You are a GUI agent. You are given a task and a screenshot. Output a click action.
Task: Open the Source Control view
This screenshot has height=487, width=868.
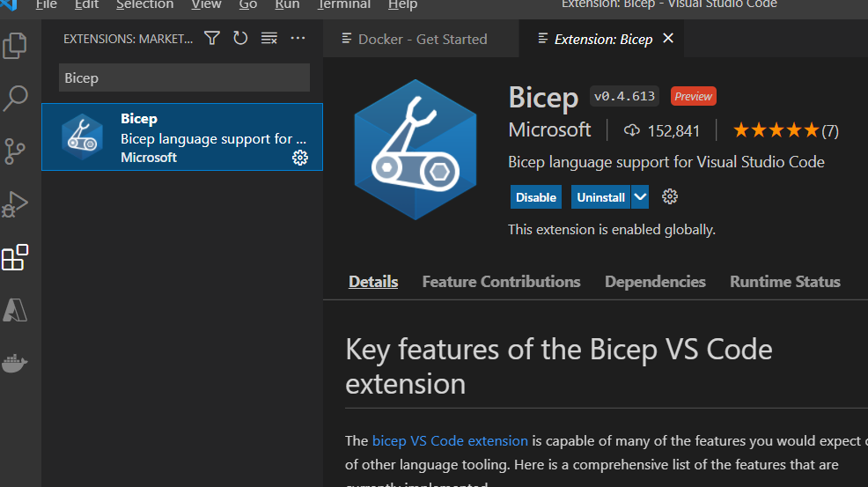tap(15, 151)
